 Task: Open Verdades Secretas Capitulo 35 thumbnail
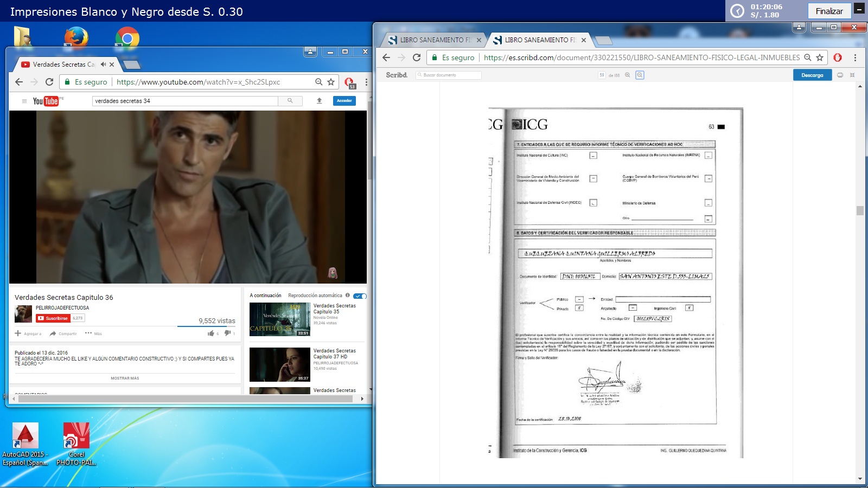click(279, 319)
